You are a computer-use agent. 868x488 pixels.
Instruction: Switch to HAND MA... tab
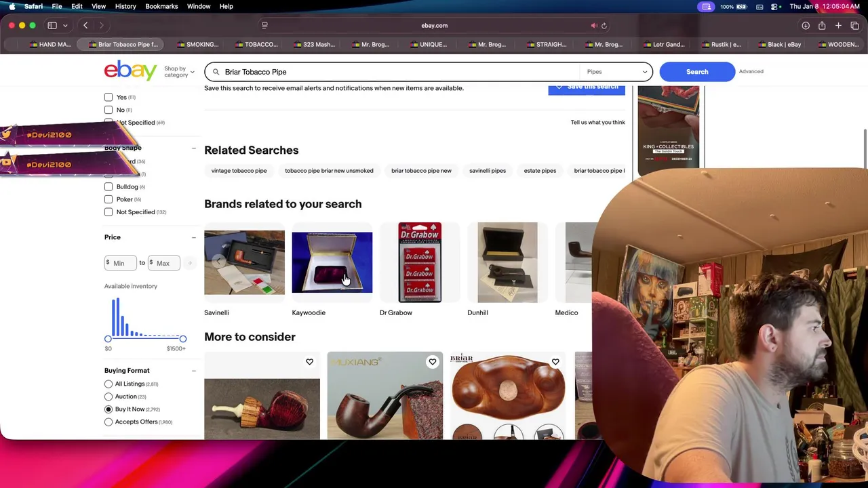click(49, 45)
